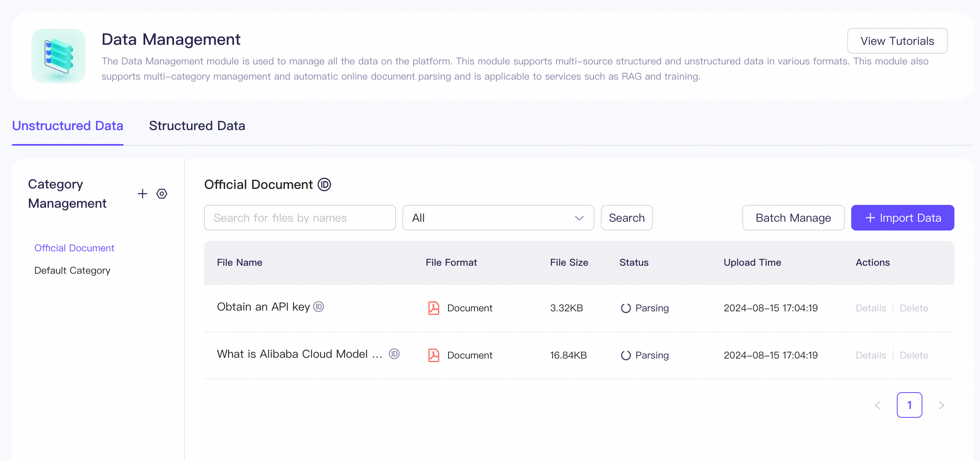Viewport: 980px width, 461px height.
Task: Click the File Name column header
Action: point(240,263)
